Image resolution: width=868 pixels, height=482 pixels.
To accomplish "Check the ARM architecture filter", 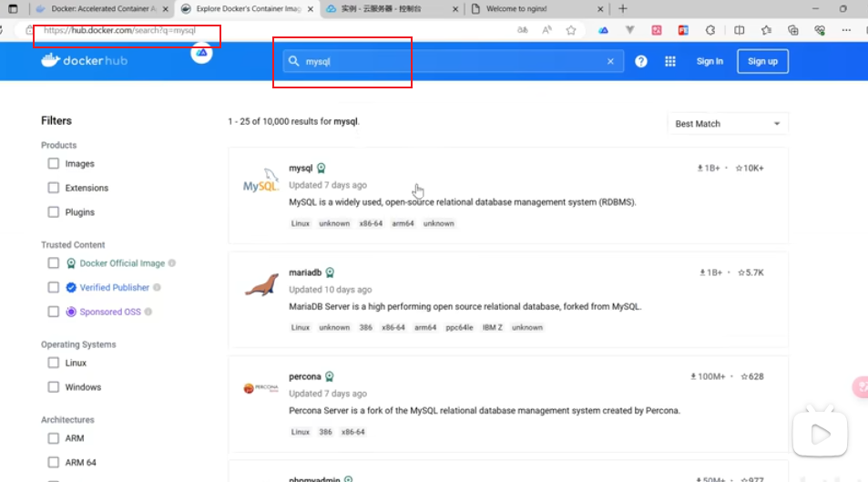I will point(53,438).
